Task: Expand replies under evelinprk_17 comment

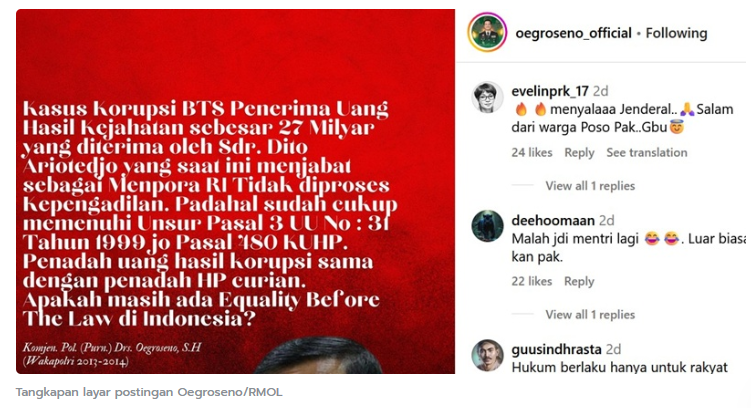Action: pos(590,186)
